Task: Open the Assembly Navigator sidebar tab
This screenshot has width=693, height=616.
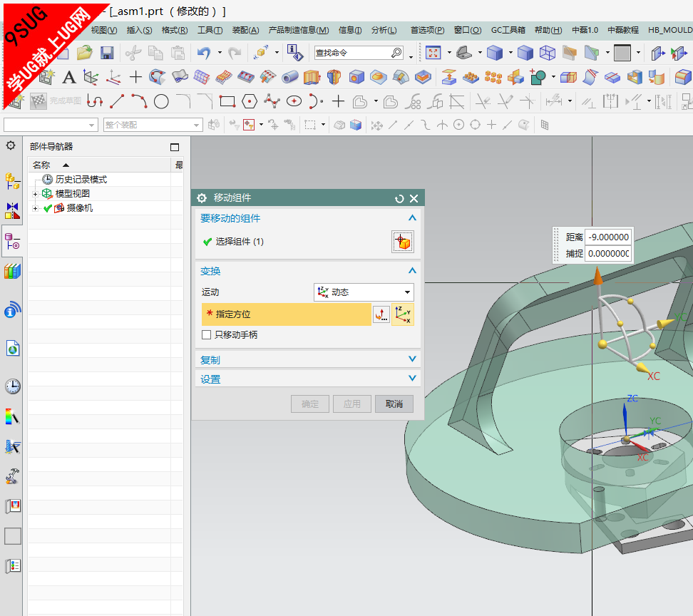Action: tap(12, 181)
